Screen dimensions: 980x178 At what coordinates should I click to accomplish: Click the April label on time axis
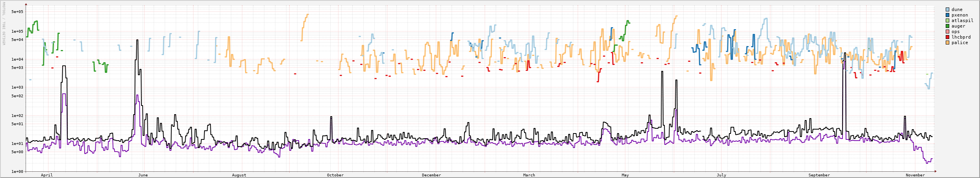pyautogui.click(x=46, y=175)
